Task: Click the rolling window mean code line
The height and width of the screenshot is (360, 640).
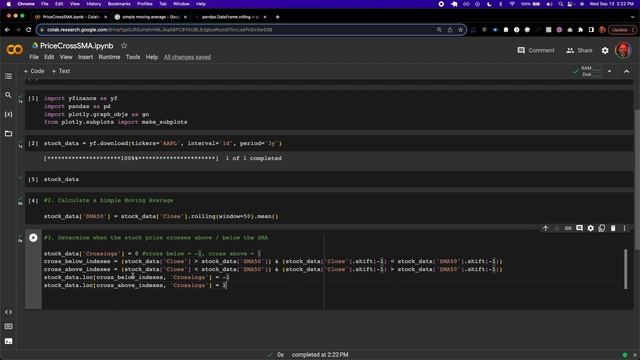Action: click(x=161, y=216)
